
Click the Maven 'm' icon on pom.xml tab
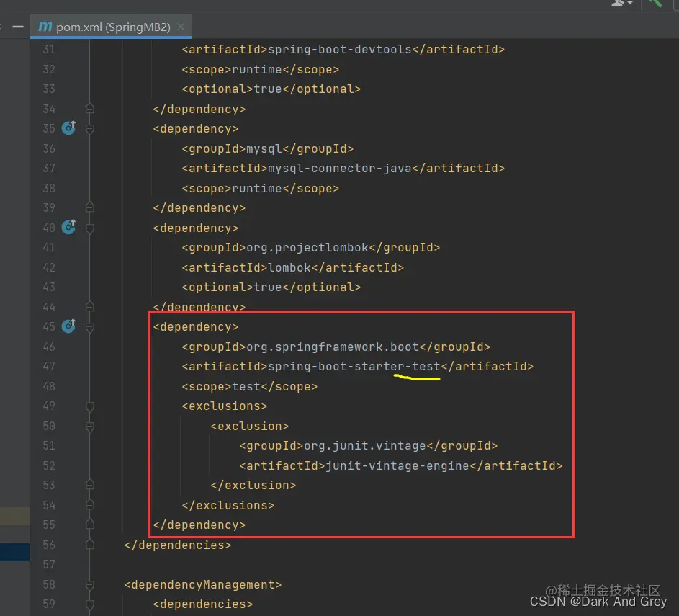(x=45, y=27)
